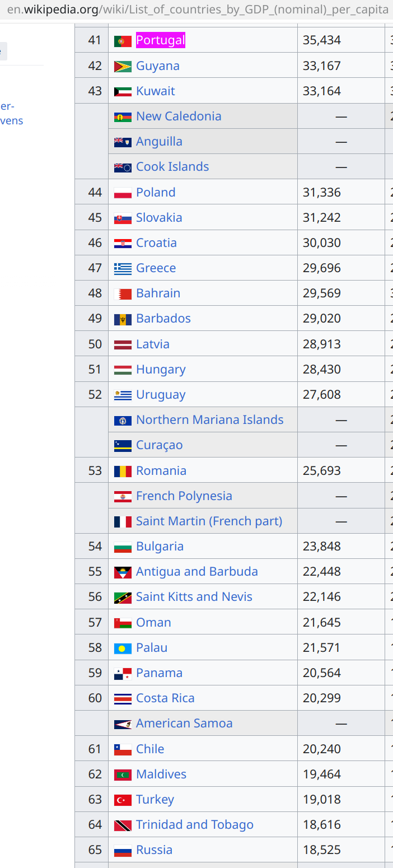
Task: Select Barbados value 29,020
Action: [x=322, y=319]
